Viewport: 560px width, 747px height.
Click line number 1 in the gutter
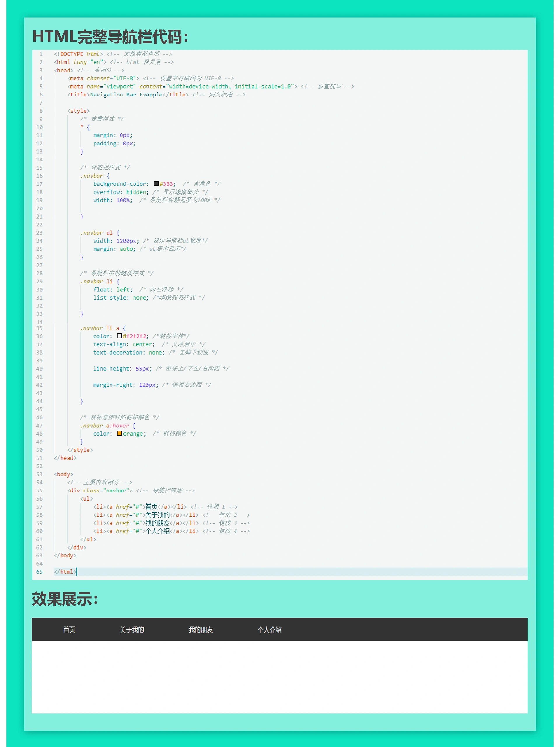[x=41, y=54]
